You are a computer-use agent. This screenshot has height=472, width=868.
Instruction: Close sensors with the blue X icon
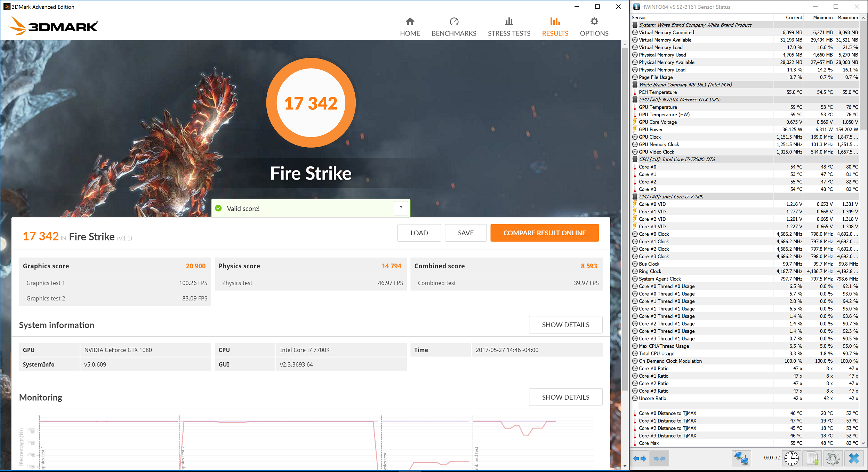coord(854,458)
